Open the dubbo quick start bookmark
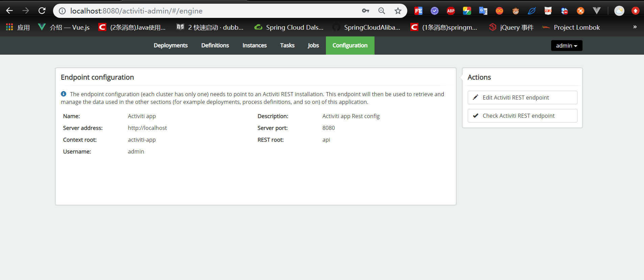The height and width of the screenshot is (280, 644). pyautogui.click(x=210, y=27)
